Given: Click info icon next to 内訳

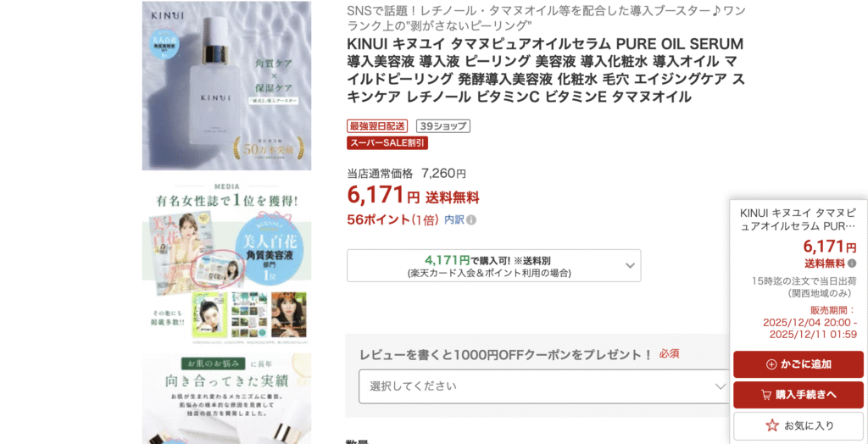Looking at the screenshot, I should (x=471, y=220).
